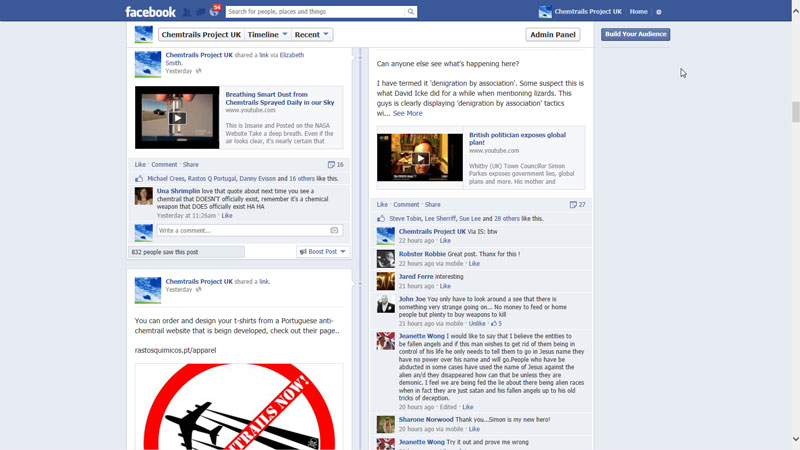This screenshot has height=450, width=800.
Task: Open the Admin Panel
Action: click(x=552, y=35)
